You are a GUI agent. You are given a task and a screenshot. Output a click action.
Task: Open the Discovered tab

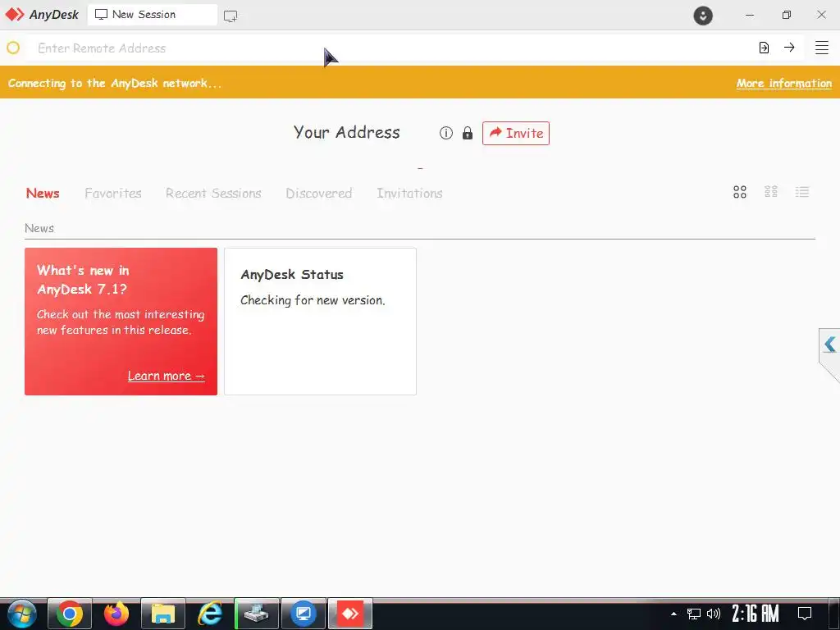[x=319, y=194]
